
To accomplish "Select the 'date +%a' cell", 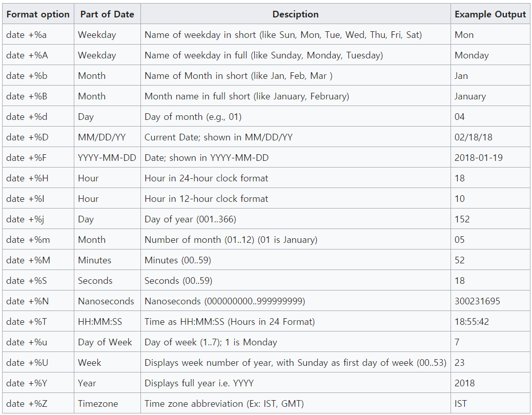I will click(38, 35).
